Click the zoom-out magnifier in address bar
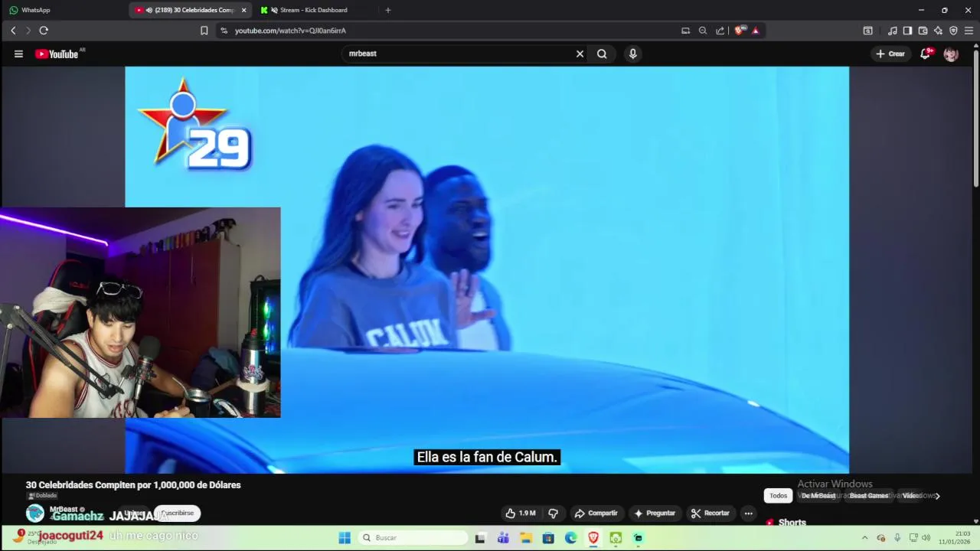The width and height of the screenshot is (980, 551). (703, 31)
